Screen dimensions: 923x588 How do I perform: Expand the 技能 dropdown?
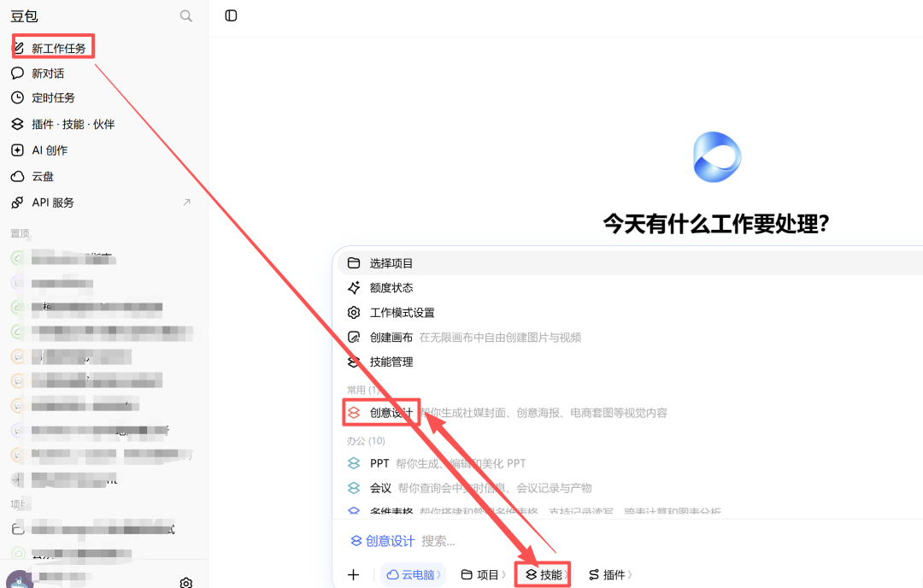(548, 574)
